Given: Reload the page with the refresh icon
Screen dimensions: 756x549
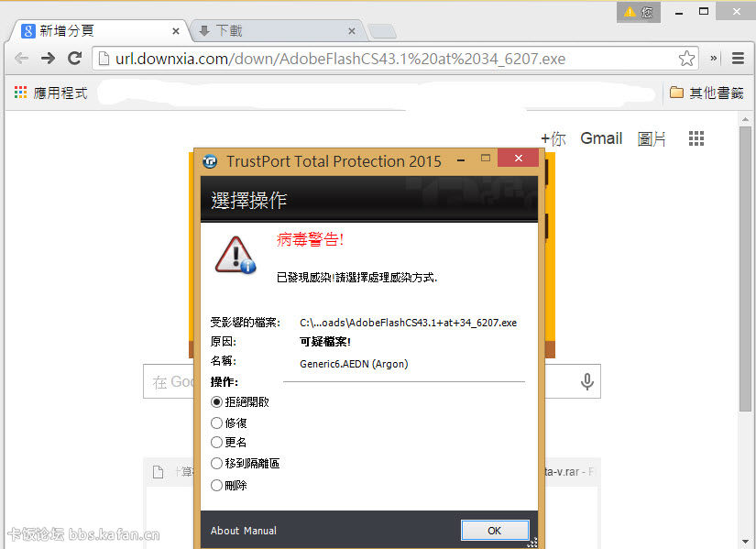Looking at the screenshot, I should (75, 59).
